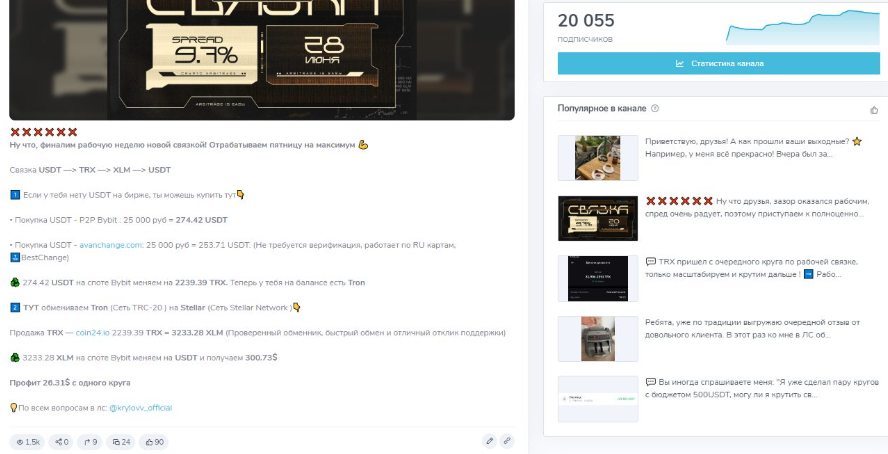Open the coin24.io exchange link
This screenshot has height=454, width=888.
pos(92,333)
